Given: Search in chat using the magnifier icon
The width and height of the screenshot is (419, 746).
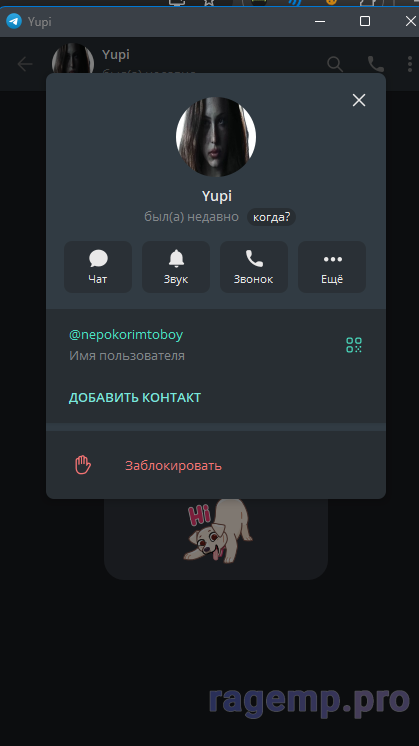Looking at the screenshot, I should point(335,64).
